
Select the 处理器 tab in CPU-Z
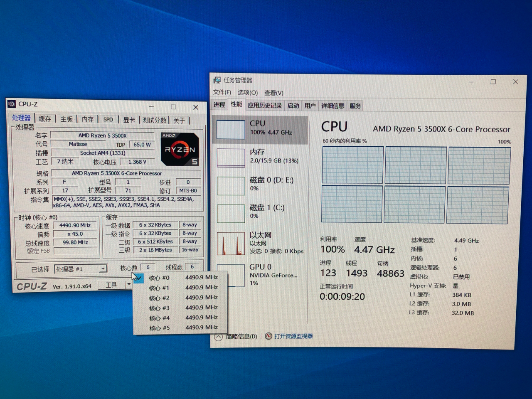(21, 118)
